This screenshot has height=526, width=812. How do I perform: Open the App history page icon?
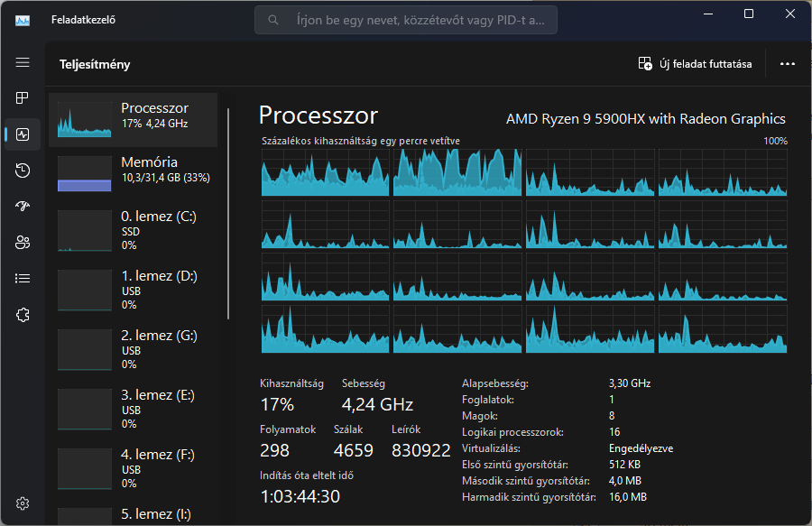(x=23, y=171)
